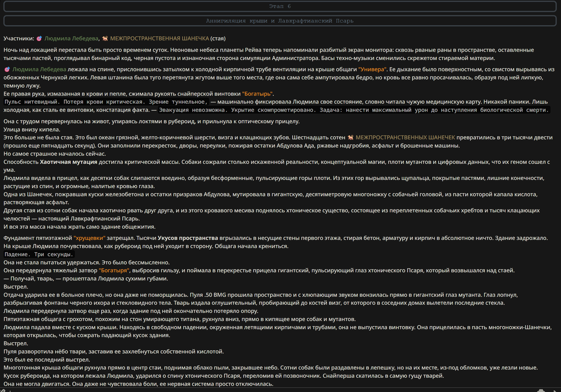
Task: Open Людмила Лебедева name in the participants line
Action: click(71, 38)
